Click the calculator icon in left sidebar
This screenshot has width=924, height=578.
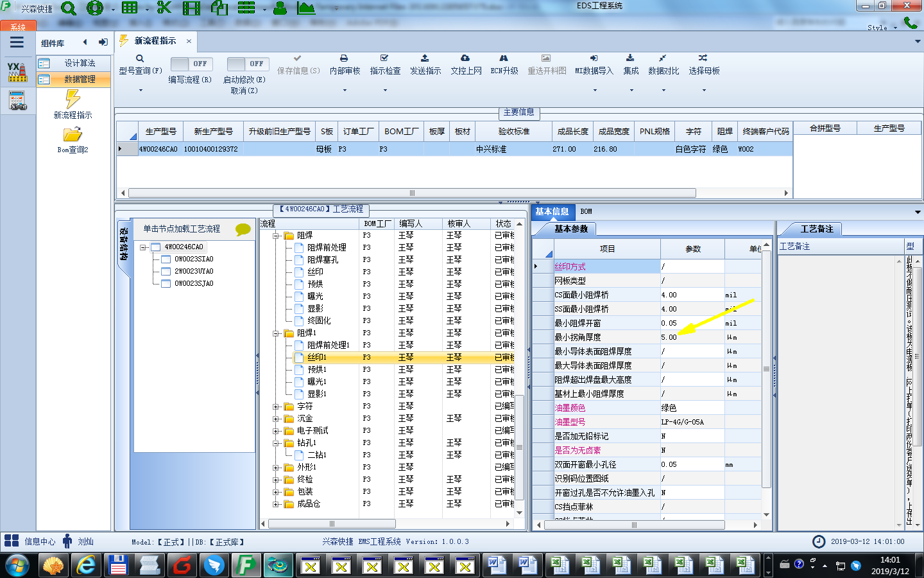tap(17, 101)
